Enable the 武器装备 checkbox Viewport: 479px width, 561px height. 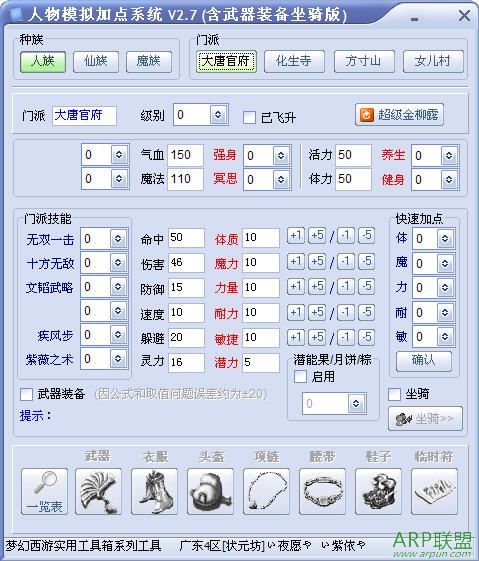coord(26,394)
